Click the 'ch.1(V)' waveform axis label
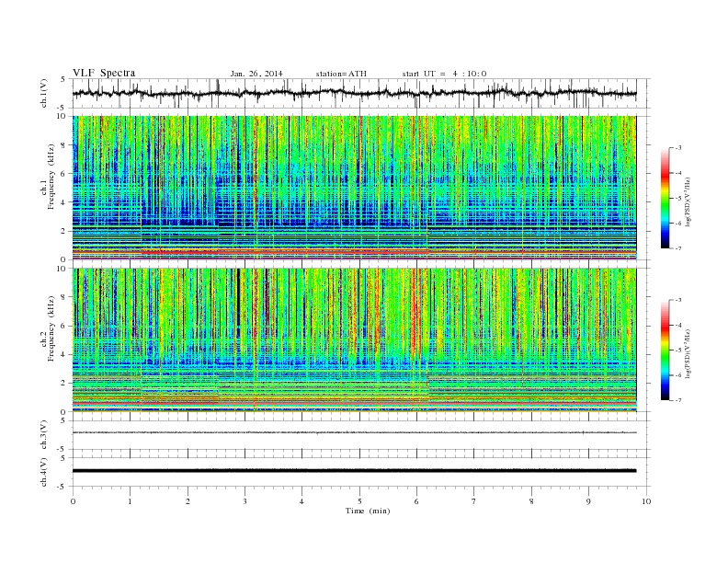 [44, 93]
